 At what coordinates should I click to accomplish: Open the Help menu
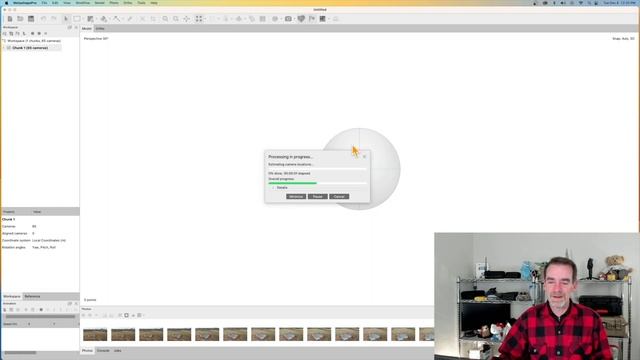(154, 3)
